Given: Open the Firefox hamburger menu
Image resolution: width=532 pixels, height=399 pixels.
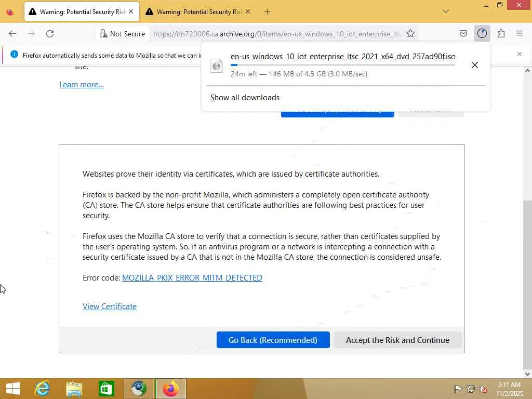Looking at the screenshot, I should coord(520,33).
